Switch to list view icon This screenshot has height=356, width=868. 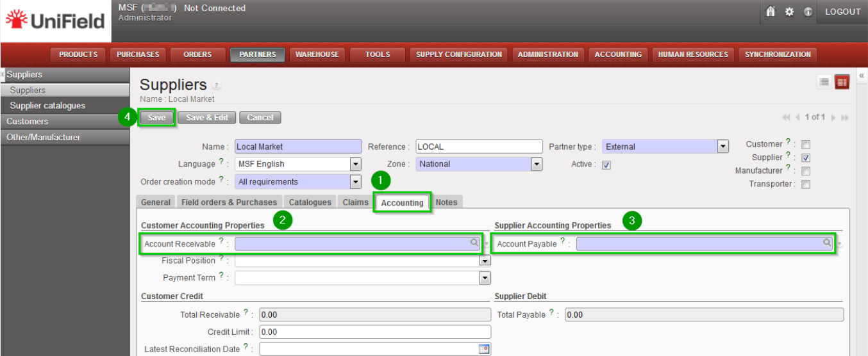tap(824, 81)
